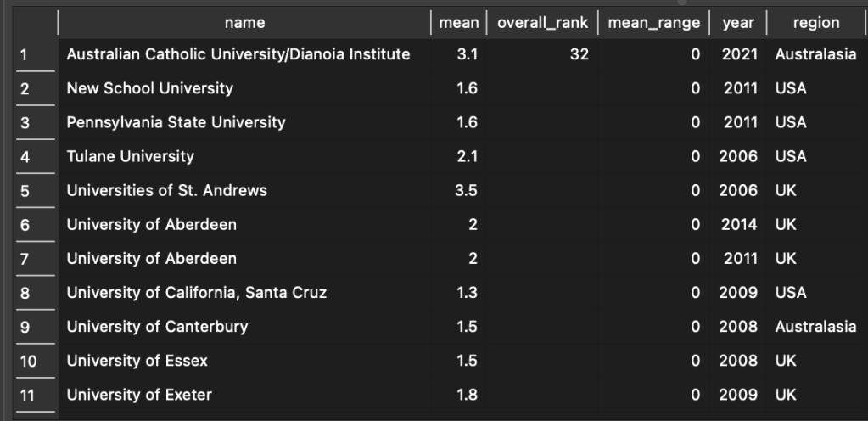Sort by the year column header
This screenshot has width=868, height=421.
[x=738, y=23]
